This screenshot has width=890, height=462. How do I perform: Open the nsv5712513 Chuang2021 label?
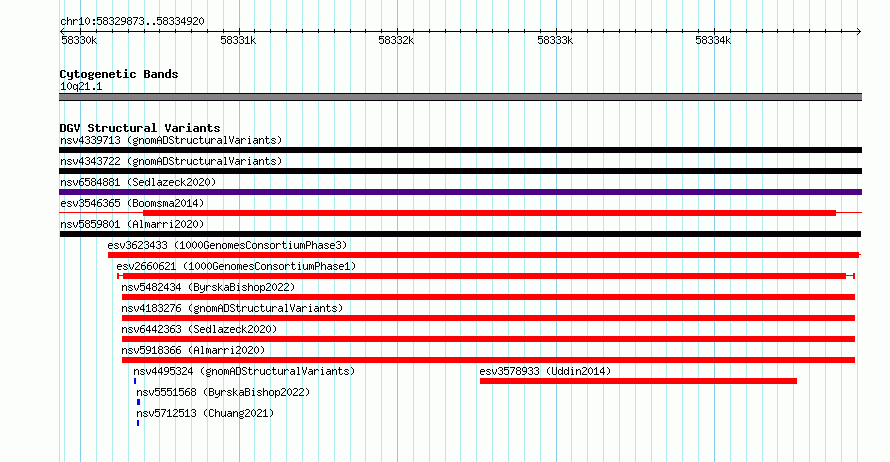coord(205,413)
